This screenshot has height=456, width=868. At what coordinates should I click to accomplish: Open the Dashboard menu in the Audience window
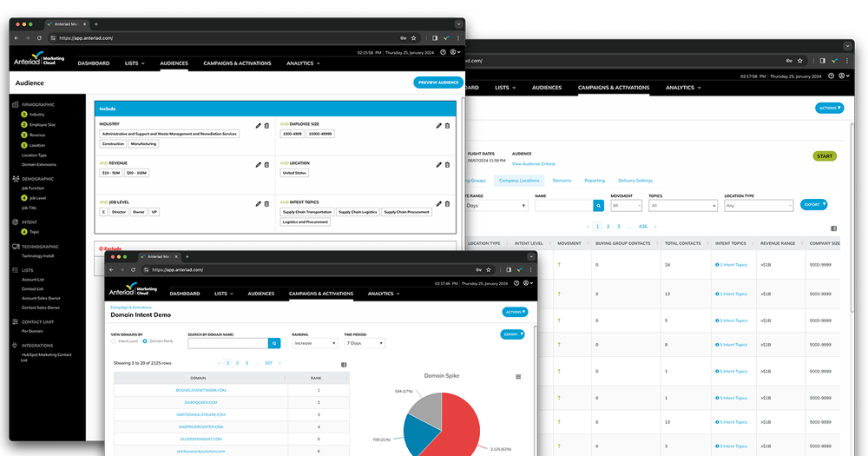[x=94, y=63]
